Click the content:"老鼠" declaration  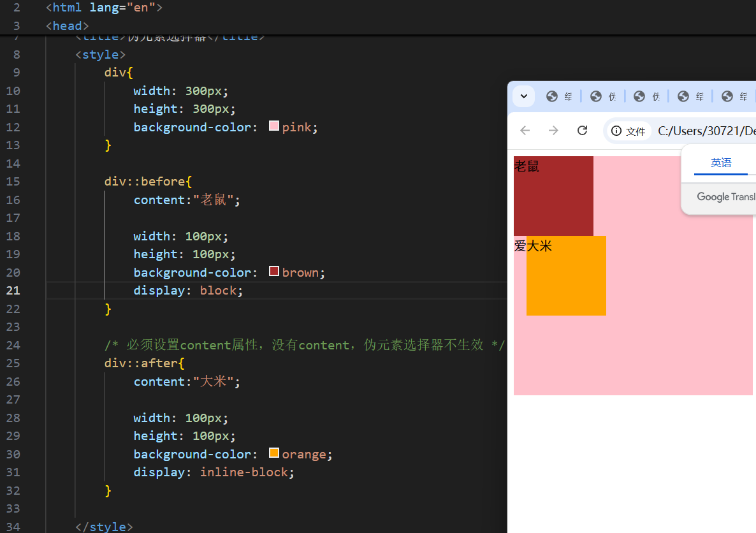click(x=187, y=200)
